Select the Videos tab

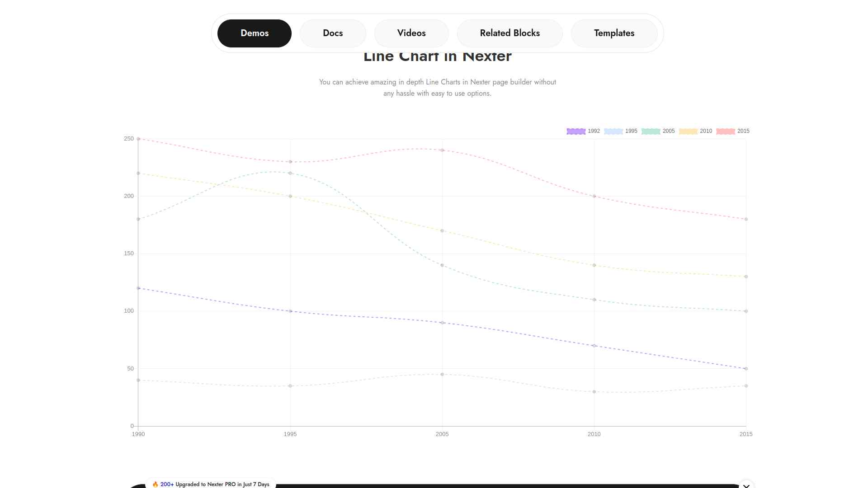[x=411, y=33]
